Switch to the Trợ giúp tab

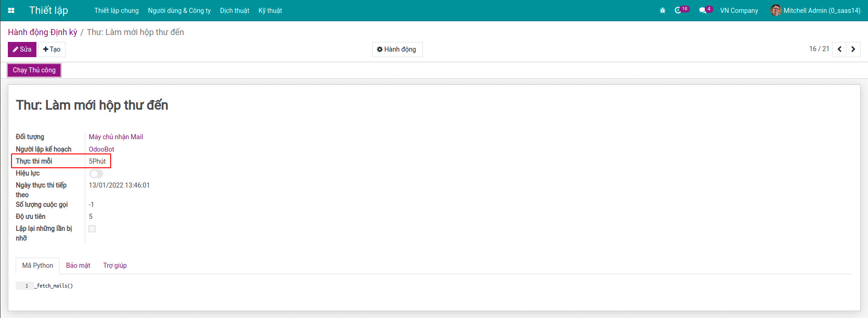115,265
